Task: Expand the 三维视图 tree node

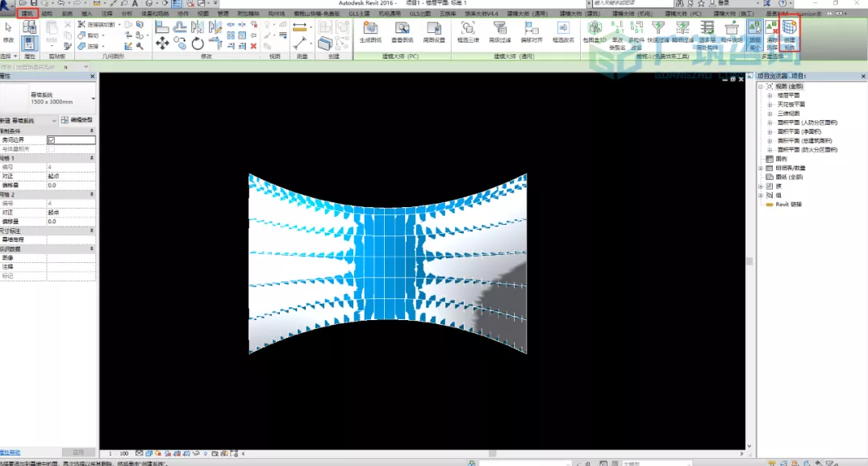Action: click(770, 114)
